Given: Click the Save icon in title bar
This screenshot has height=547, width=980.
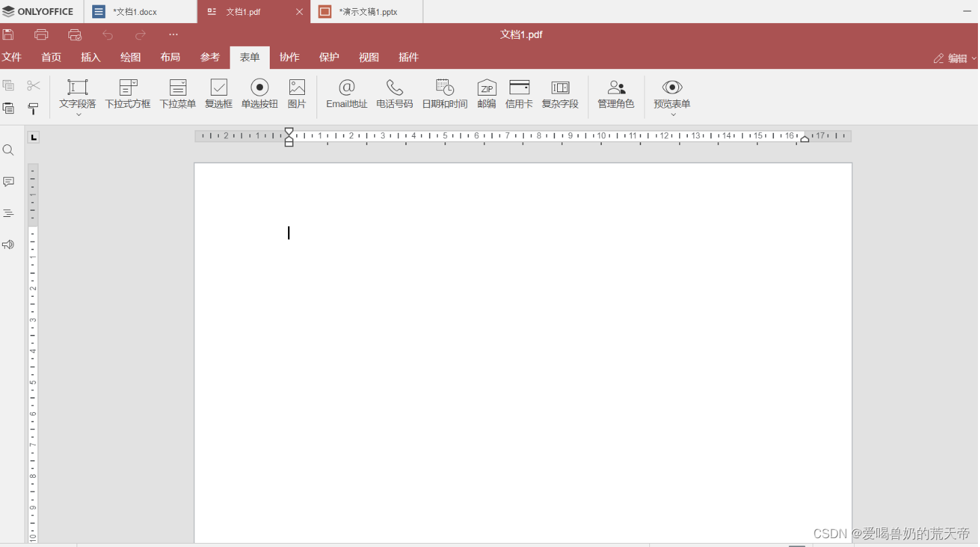Looking at the screenshot, I should point(8,35).
